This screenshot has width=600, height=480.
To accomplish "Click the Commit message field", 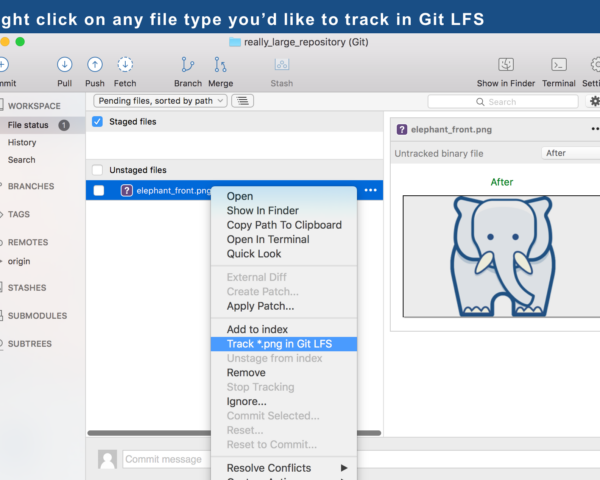I will [x=165, y=460].
